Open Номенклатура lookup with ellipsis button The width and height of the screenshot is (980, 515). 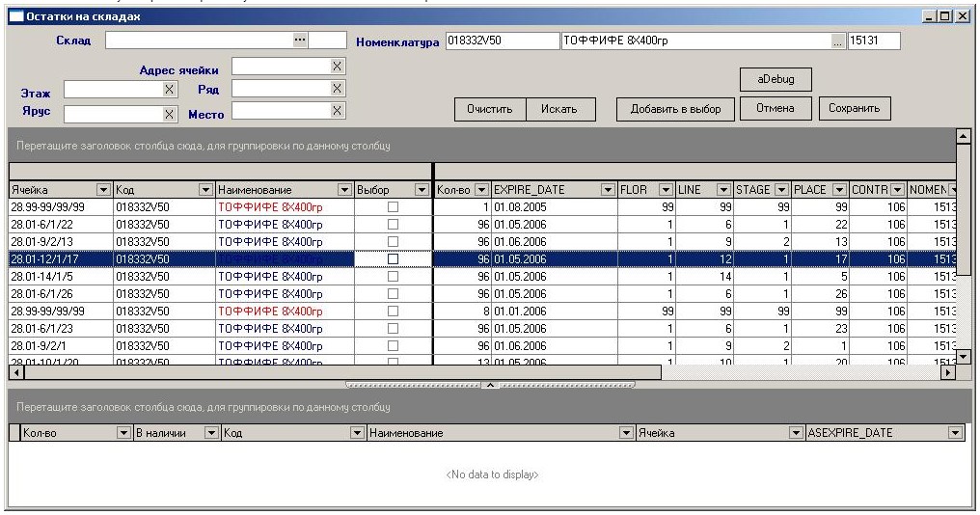(836, 41)
